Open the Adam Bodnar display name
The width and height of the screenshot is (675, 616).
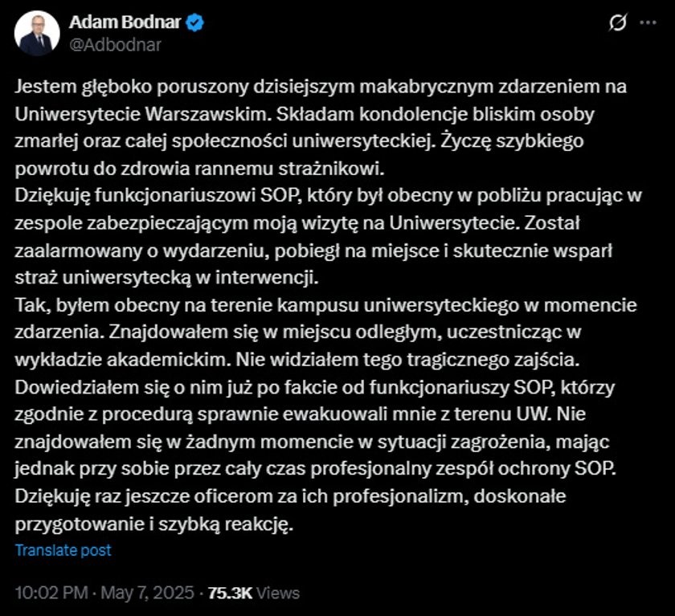(125, 22)
